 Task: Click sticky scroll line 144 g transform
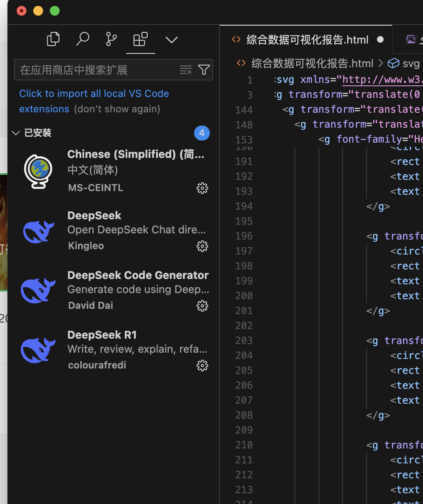point(352,109)
